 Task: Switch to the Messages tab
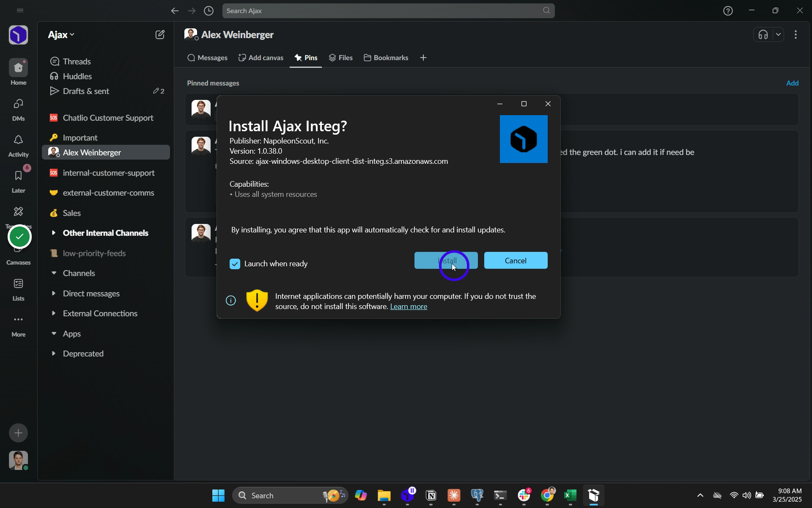coord(207,58)
